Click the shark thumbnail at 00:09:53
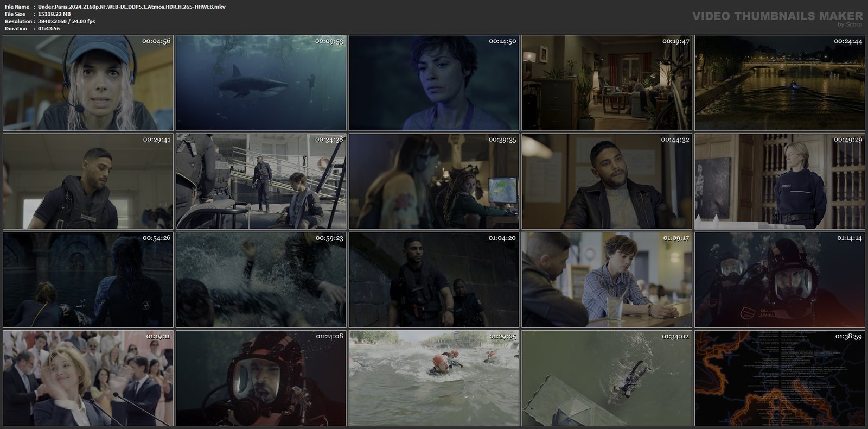The image size is (868, 429). 261,83
